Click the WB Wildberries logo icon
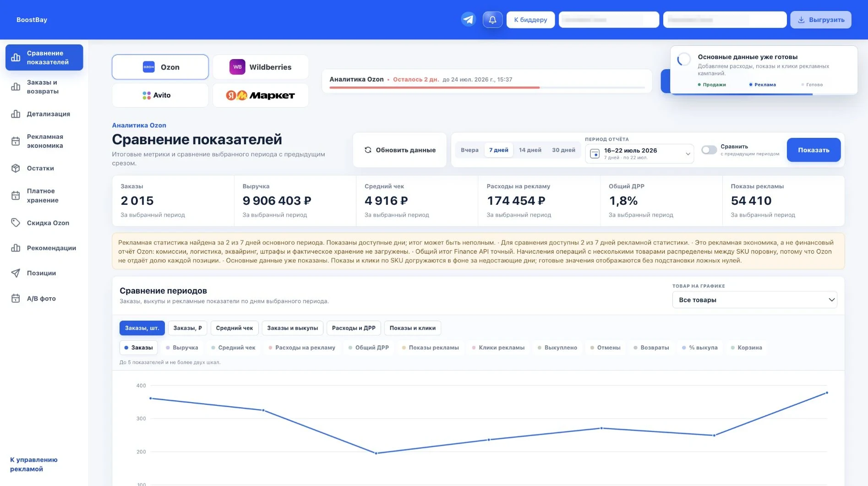Viewport: 868px width, 486px height. coord(237,67)
